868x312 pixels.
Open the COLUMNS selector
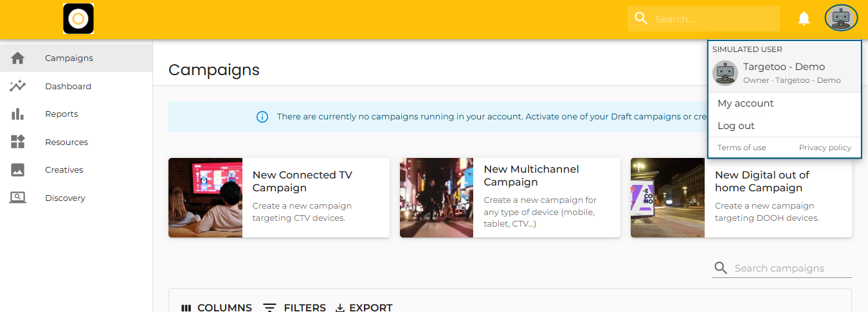coord(217,308)
